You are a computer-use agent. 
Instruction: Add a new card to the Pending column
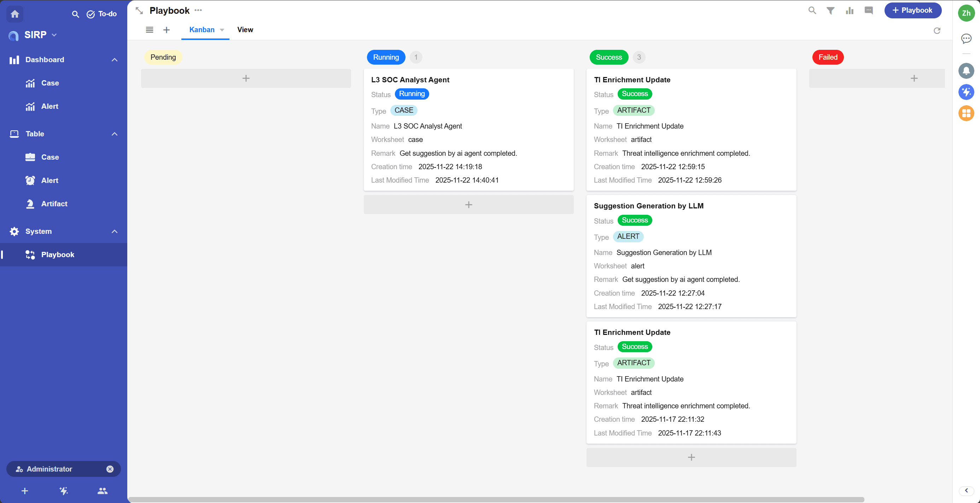pos(246,78)
